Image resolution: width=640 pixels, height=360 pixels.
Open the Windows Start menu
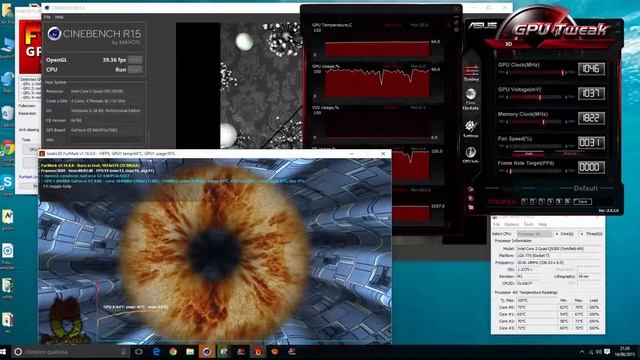click(4, 352)
